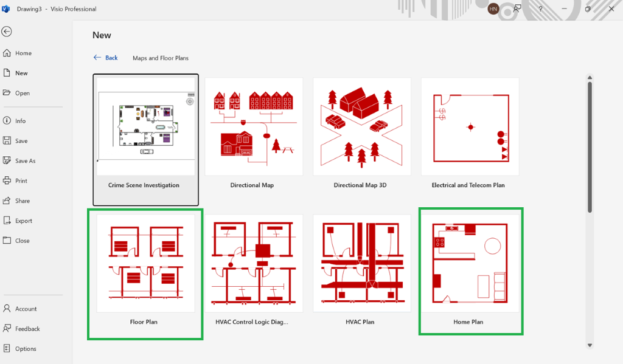Choose the Info menu item
The image size is (623, 364).
click(x=20, y=121)
